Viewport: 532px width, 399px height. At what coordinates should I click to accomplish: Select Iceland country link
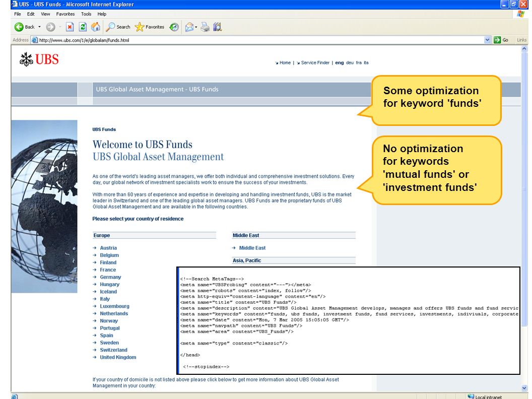click(108, 292)
